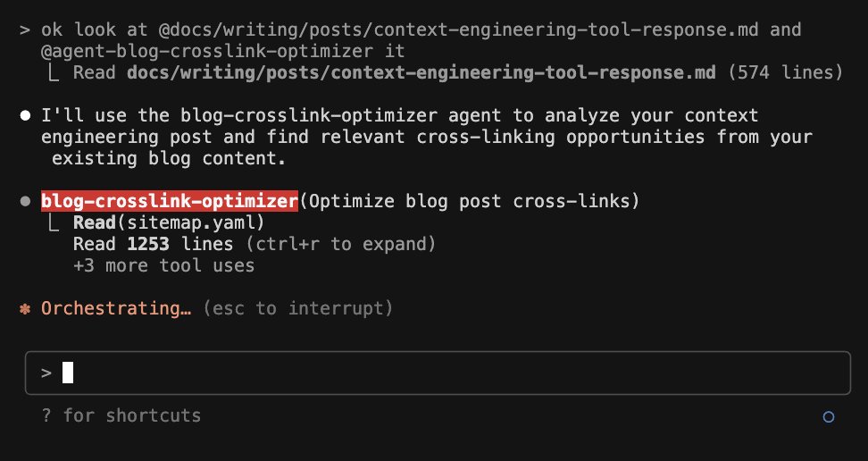This screenshot has width=868, height=461.
Task: Expand the '+3 more tool uses' line
Action: [163, 265]
